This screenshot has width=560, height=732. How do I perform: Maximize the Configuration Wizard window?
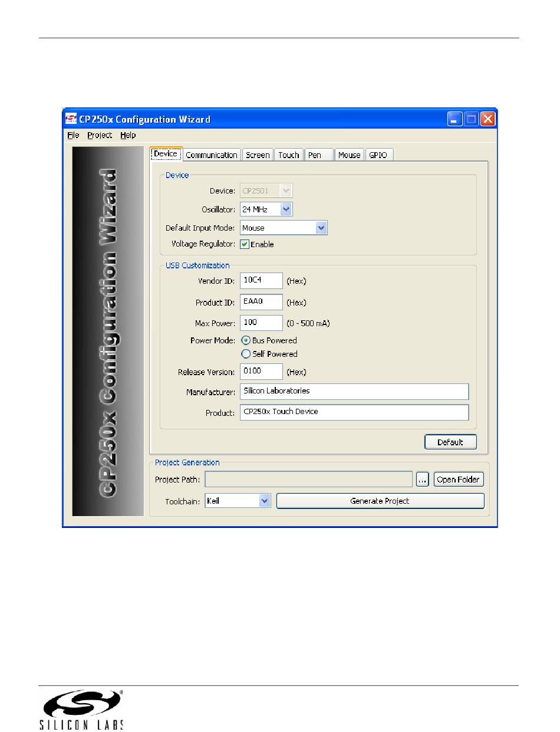pos(471,119)
